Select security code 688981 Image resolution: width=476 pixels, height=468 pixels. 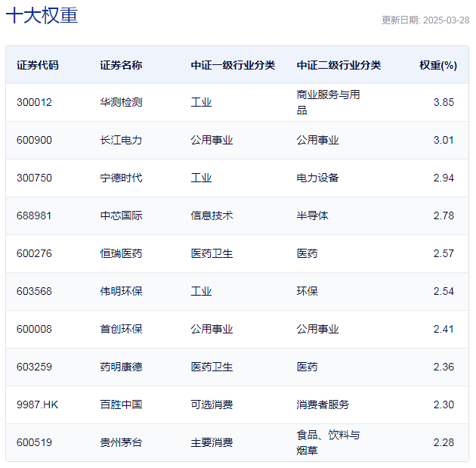[x=34, y=215]
